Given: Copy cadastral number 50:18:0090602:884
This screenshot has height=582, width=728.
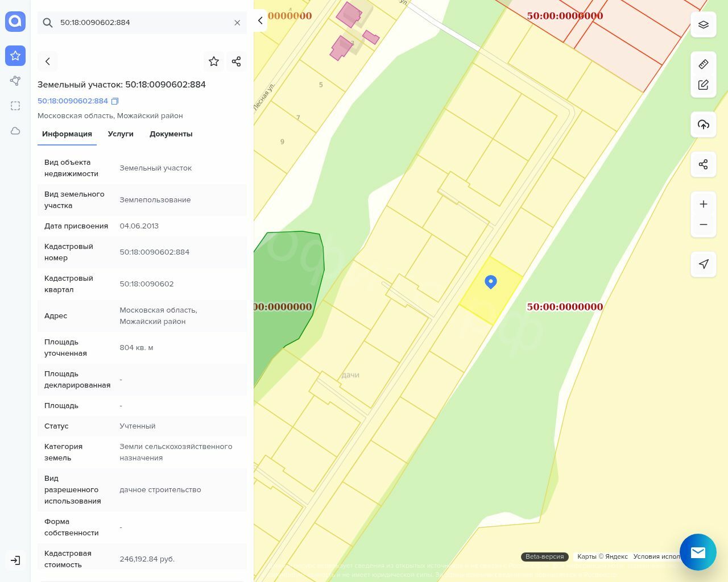Looking at the screenshot, I should [115, 101].
